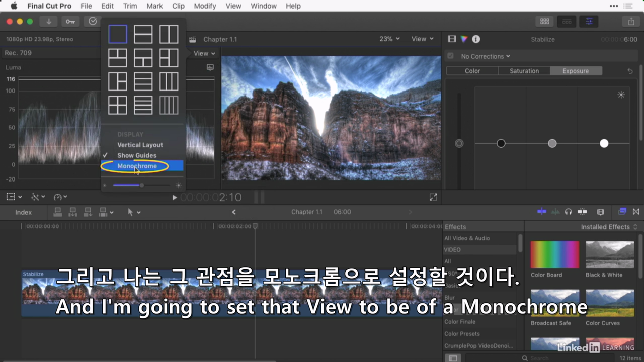Open the Retime speedometer dropdown
The image size is (644, 362).
(60, 197)
